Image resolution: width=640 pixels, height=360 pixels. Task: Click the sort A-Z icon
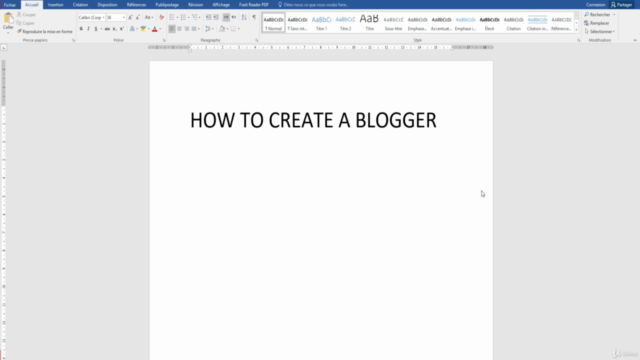pos(244,18)
